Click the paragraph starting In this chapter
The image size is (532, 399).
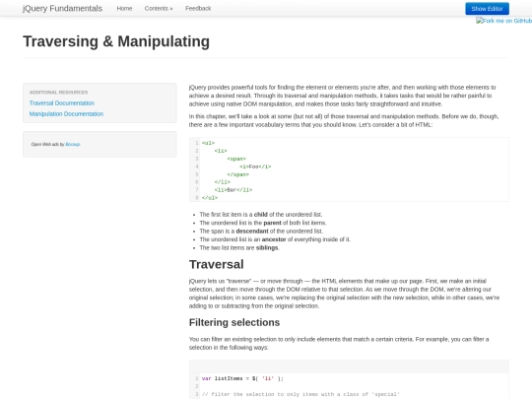click(x=344, y=120)
